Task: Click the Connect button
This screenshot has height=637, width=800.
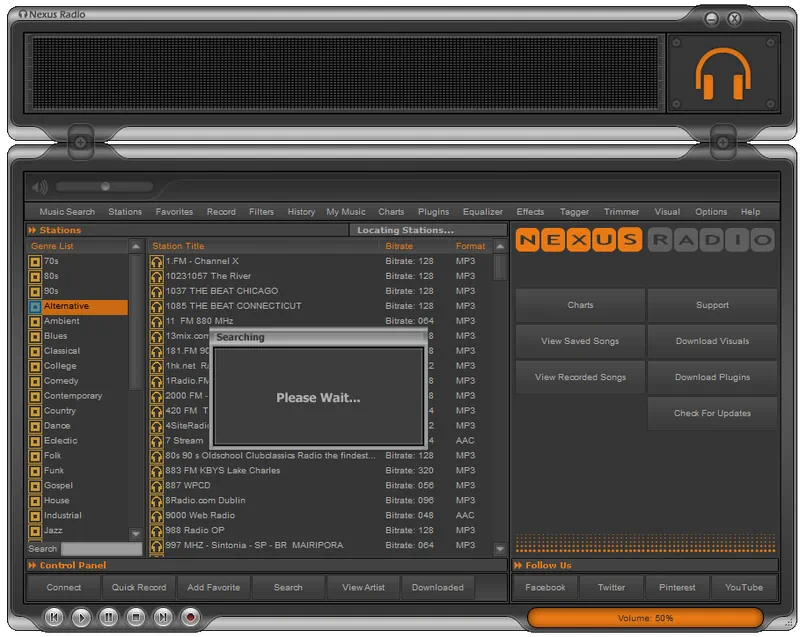Action: point(64,588)
